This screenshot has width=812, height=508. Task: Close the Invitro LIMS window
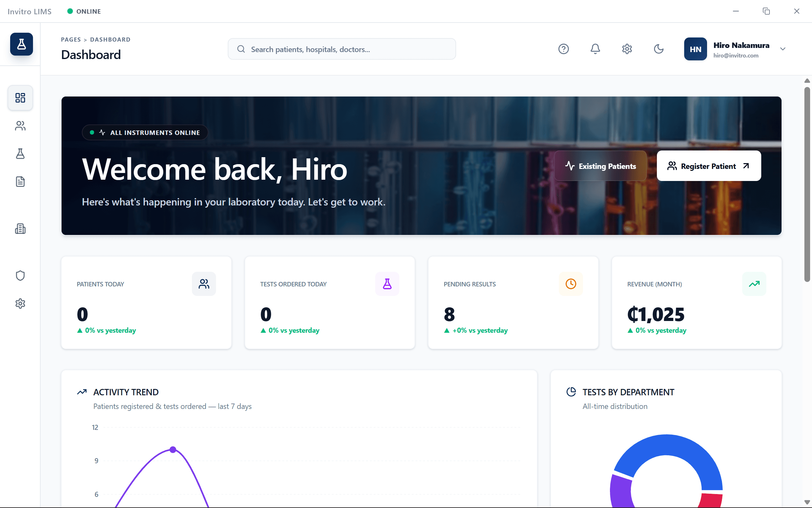click(796, 11)
